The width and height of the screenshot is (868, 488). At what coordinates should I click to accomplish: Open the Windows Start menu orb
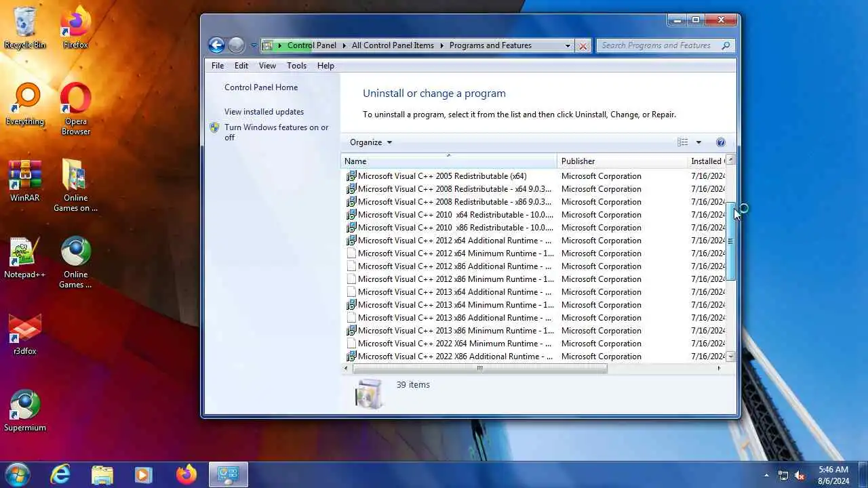(18, 474)
